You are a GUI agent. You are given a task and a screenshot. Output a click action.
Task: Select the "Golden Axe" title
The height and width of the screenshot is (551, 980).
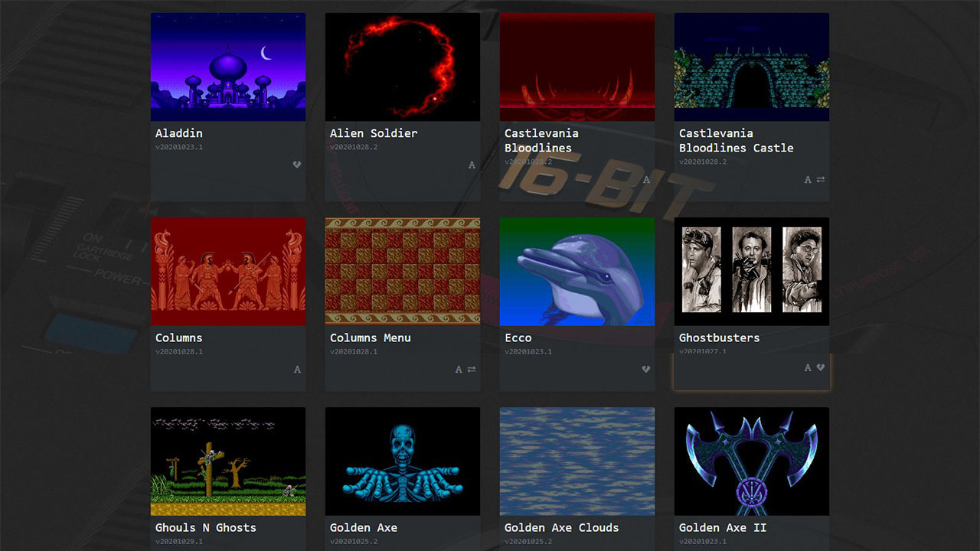pos(364,527)
